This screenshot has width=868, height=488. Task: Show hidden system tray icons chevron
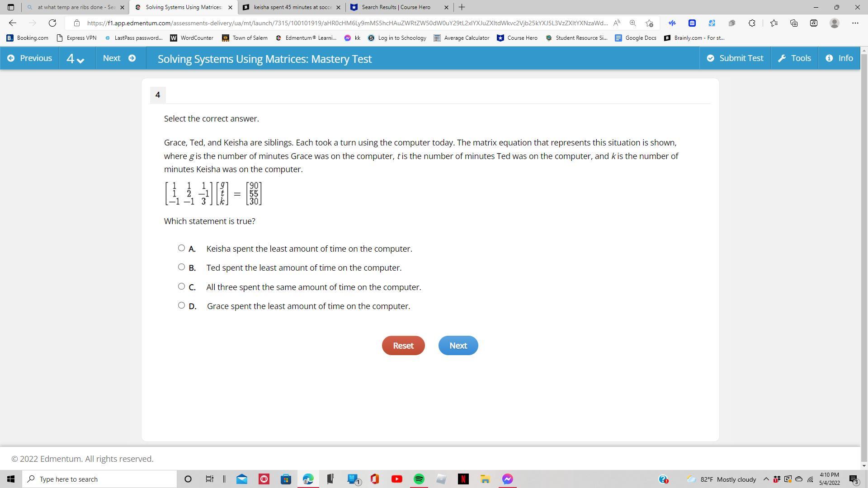click(766, 479)
